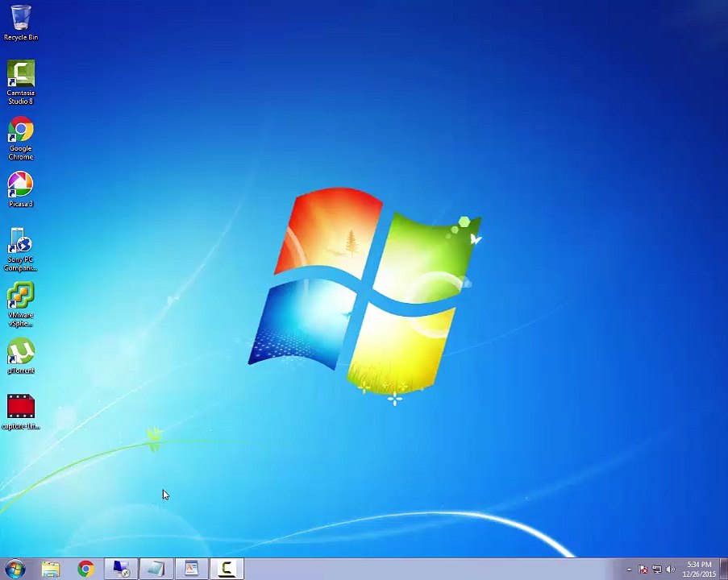Switch to the notepad-style taskbar window

pos(156,569)
